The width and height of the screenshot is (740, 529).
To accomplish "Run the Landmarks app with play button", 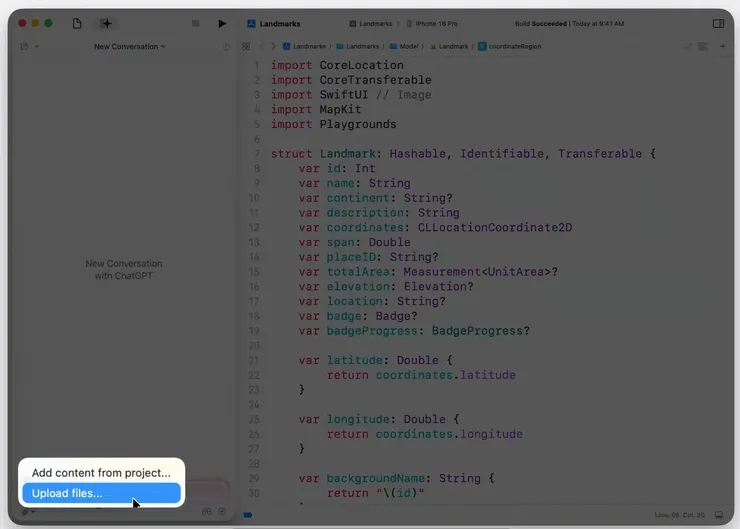I will point(222,24).
